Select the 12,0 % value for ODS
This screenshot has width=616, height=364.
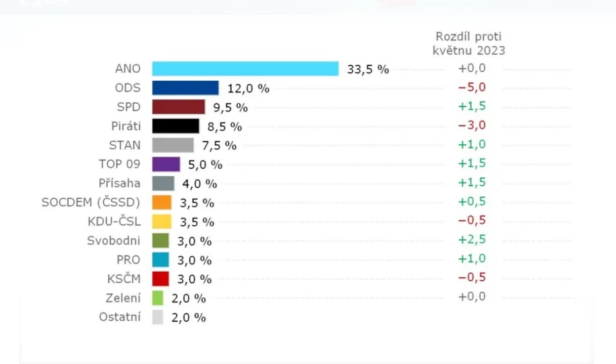(x=248, y=88)
